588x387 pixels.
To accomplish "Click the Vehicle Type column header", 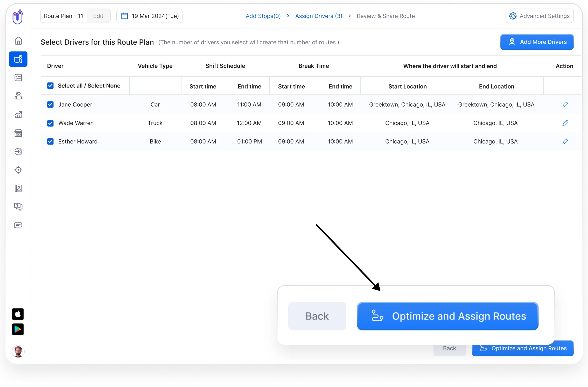I will coord(155,66).
